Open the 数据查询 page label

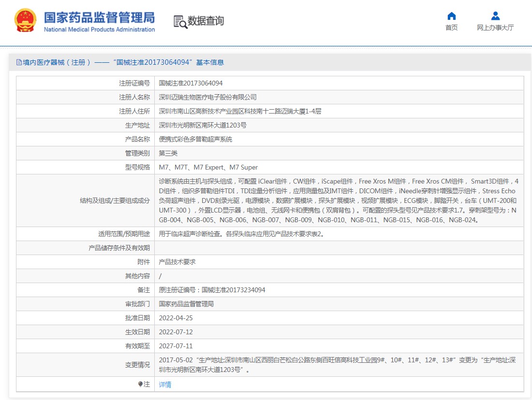tap(206, 21)
